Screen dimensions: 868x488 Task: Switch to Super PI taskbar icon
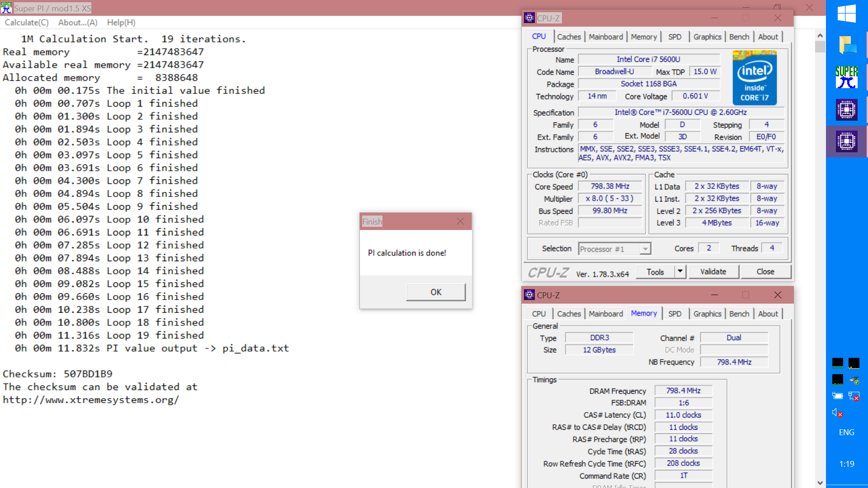click(x=846, y=77)
